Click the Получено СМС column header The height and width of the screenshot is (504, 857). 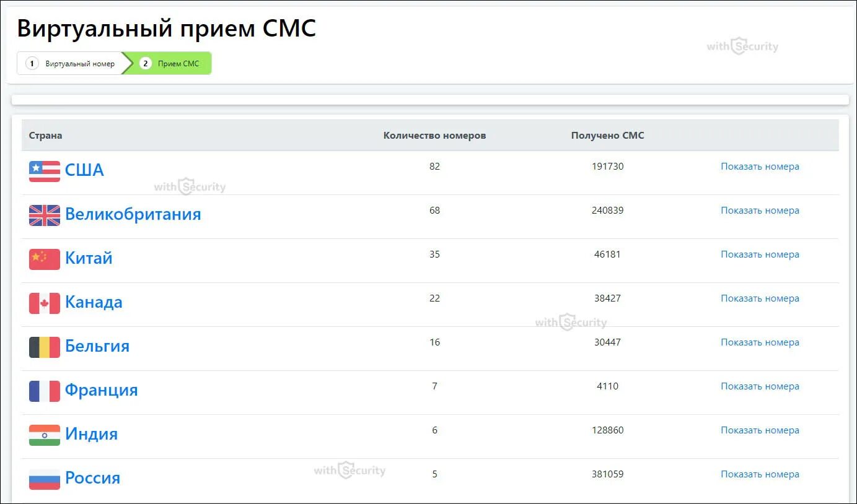click(607, 136)
